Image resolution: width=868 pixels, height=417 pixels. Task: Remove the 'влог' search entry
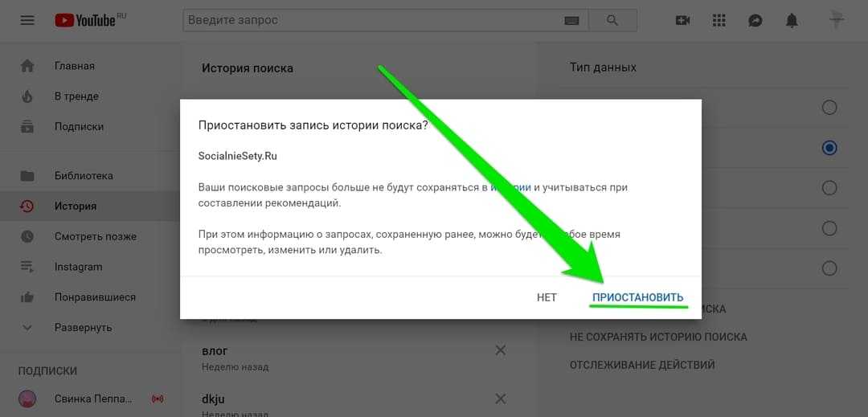pyautogui.click(x=500, y=350)
